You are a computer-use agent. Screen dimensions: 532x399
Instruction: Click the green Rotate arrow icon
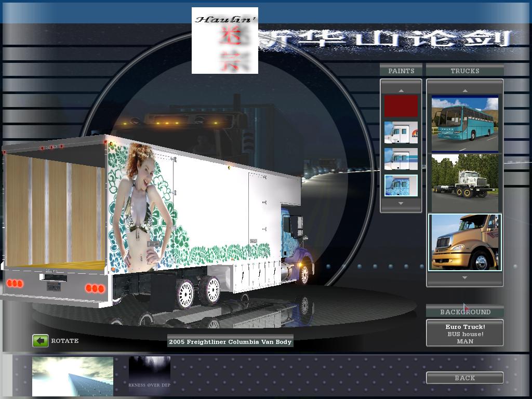pos(41,341)
